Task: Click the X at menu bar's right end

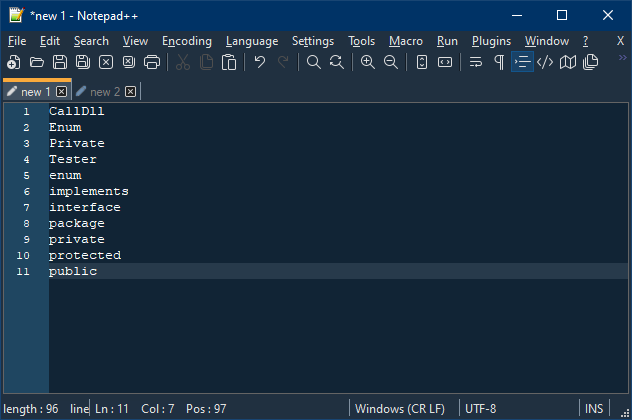Action: tap(620, 41)
